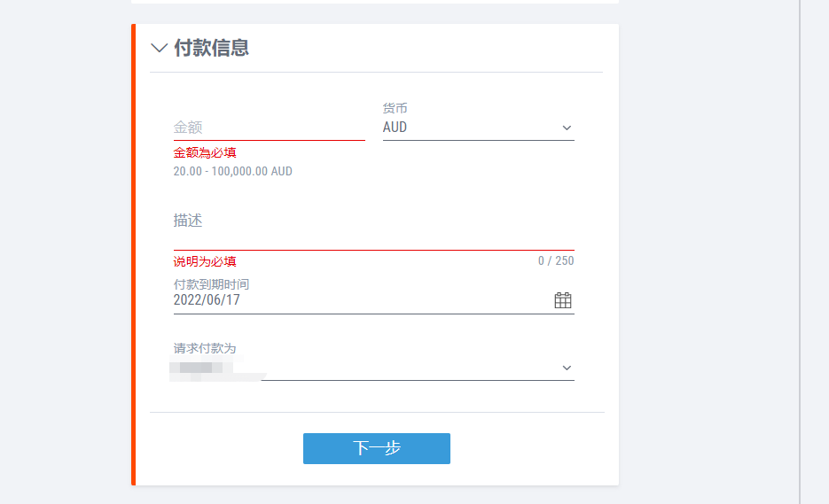Expand the 请求付款为 dropdown arrow
Screen dimensions: 829x504
click(x=567, y=368)
